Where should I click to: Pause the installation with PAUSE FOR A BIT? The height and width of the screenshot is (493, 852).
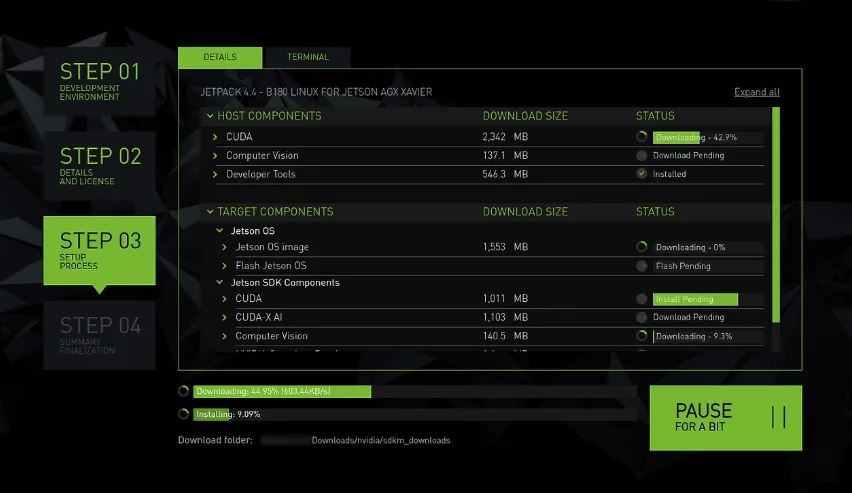[725, 417]
